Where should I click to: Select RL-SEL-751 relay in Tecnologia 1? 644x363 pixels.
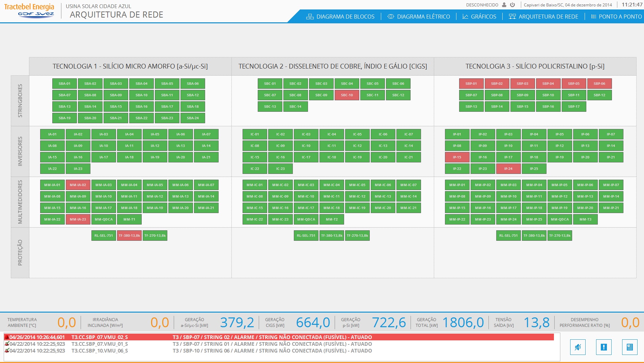pos(104,236)
